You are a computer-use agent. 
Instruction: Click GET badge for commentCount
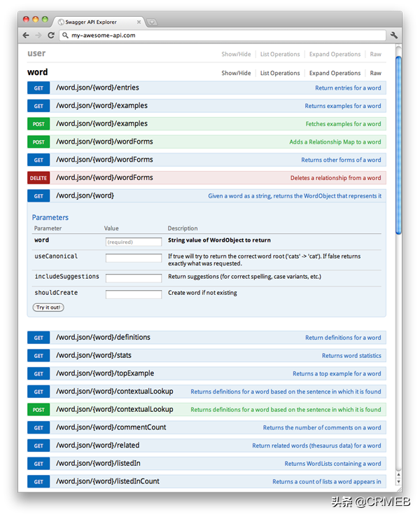click(x=38, y=427)
